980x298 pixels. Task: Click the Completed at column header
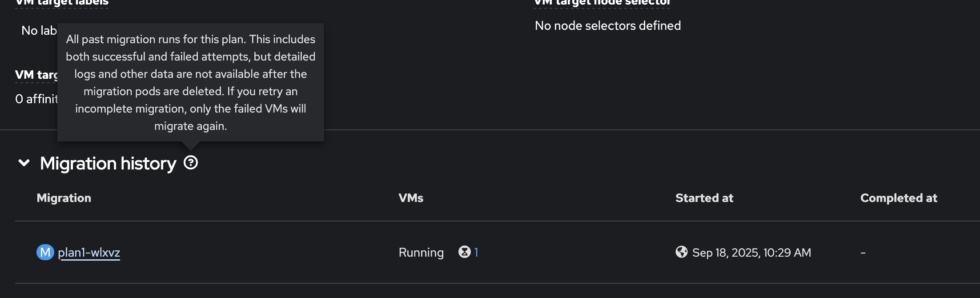coord(899,198)
